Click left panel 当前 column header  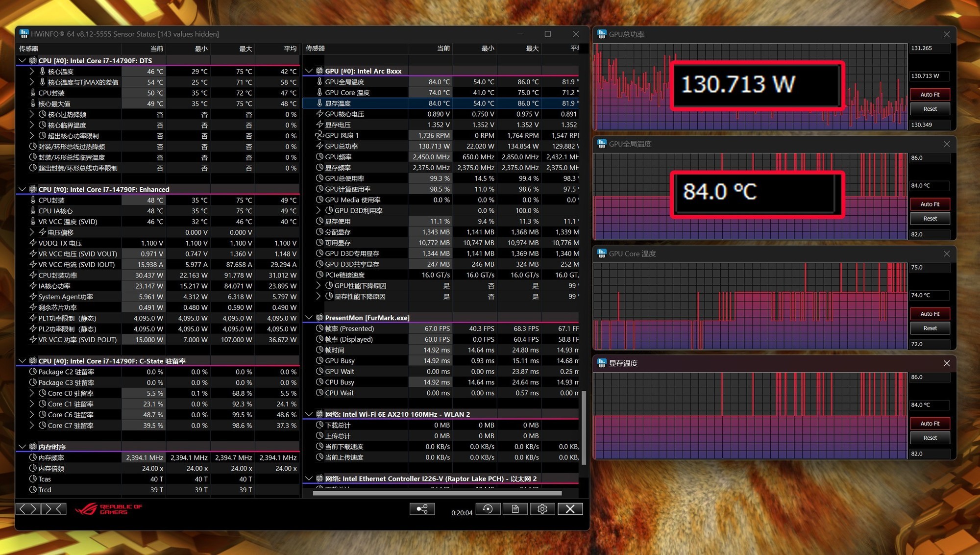[144, 49]
